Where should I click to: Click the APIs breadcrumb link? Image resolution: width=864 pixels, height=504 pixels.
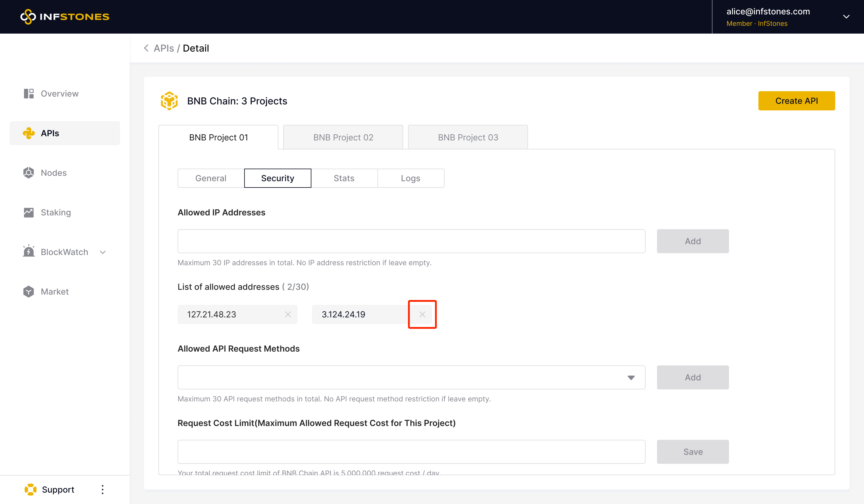tap(164, 48)
